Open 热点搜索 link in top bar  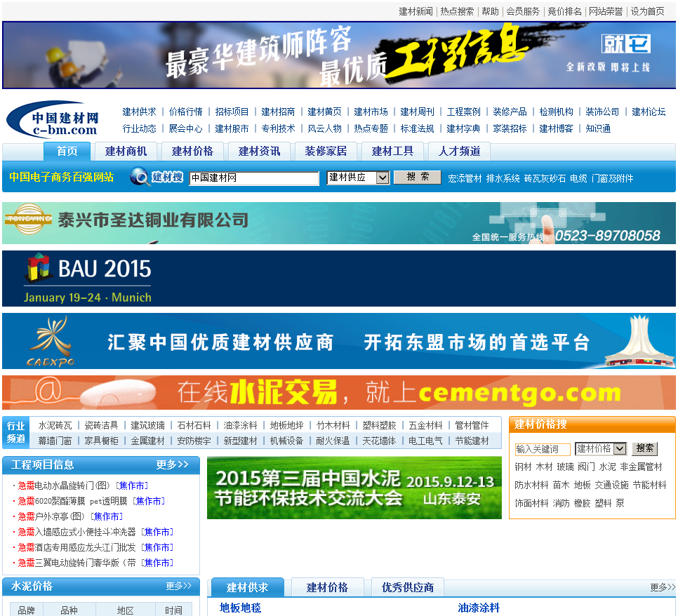[457, 11]
